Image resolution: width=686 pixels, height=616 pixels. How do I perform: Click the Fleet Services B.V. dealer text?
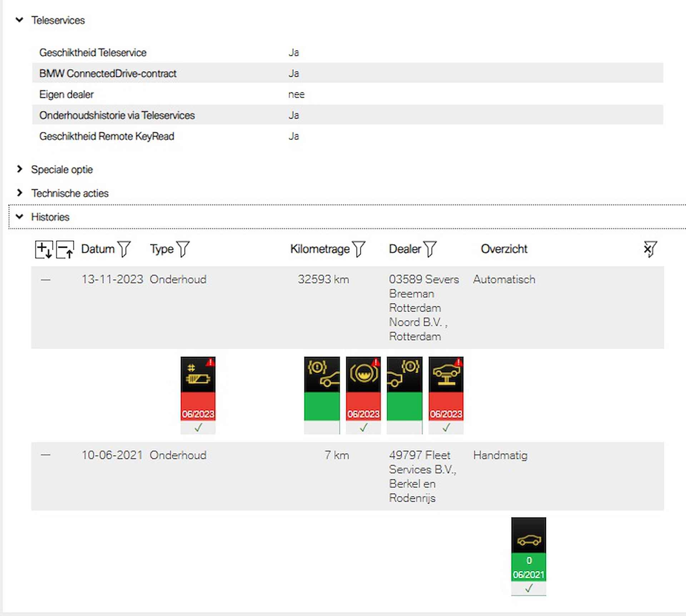click(423, 477)
